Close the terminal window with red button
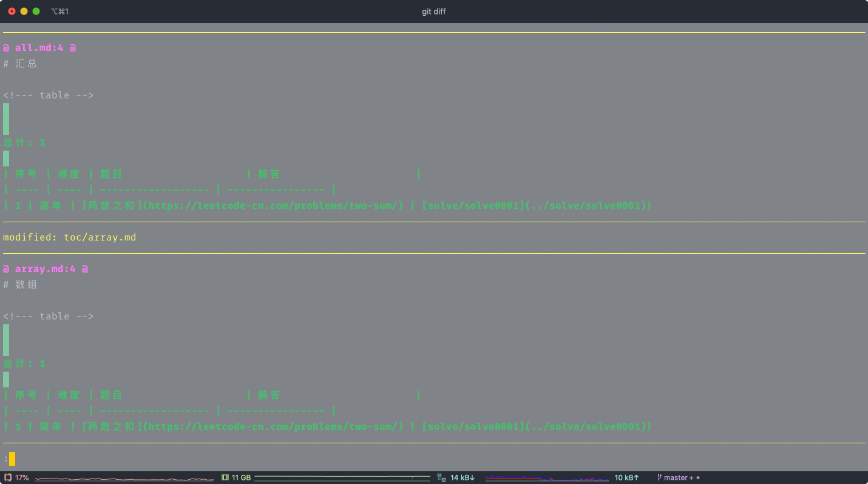The image size is (868, 484). click(12, 12)
